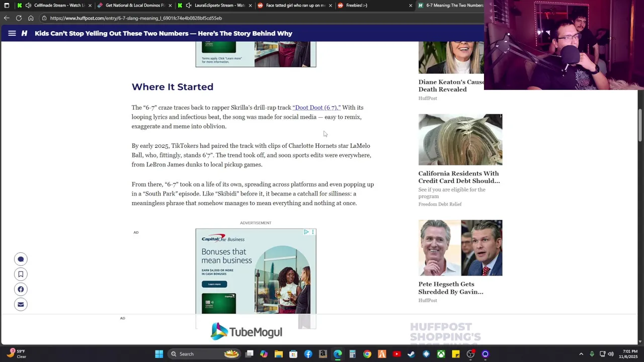Open Facebook app in taskbar
The height and width of the screenshot is (362, 644).
[x=308, y=354]
